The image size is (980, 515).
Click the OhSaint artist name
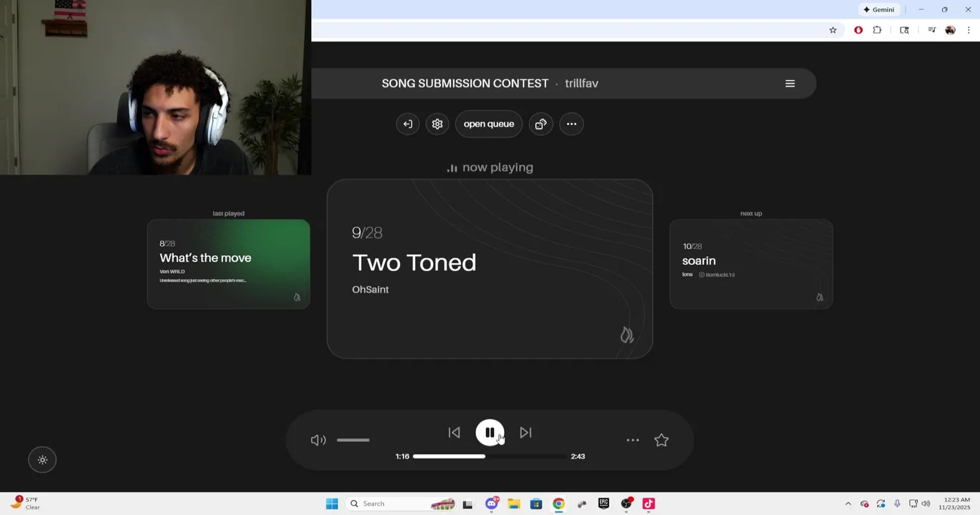pyautogui.click(x=370, y=290)
